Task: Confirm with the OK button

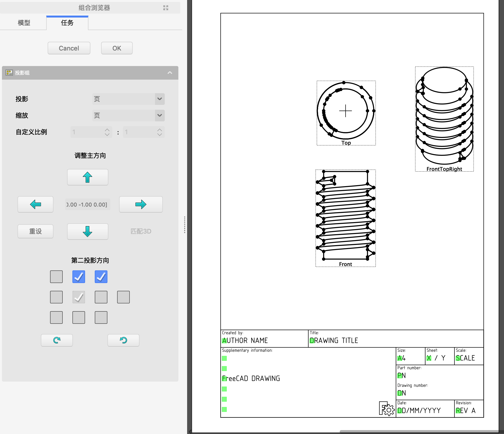Action: pyautogui.click(x=117, y=48)
